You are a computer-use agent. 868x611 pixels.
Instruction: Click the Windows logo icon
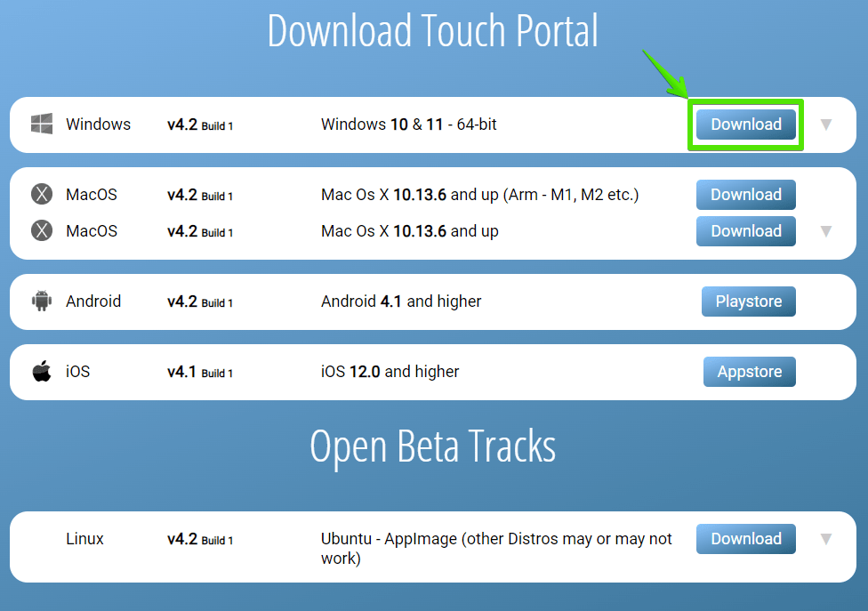(42, 124)
